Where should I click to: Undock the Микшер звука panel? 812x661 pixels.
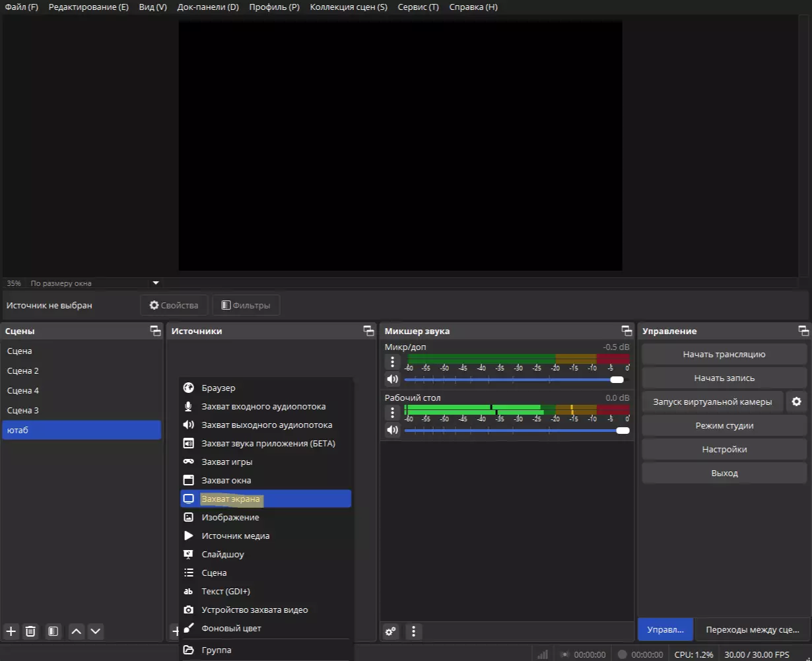(x=626, y=331)
